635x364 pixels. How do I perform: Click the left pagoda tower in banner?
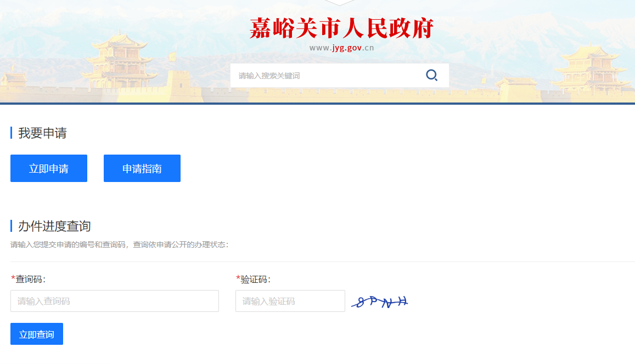click(x=121, y=60)
